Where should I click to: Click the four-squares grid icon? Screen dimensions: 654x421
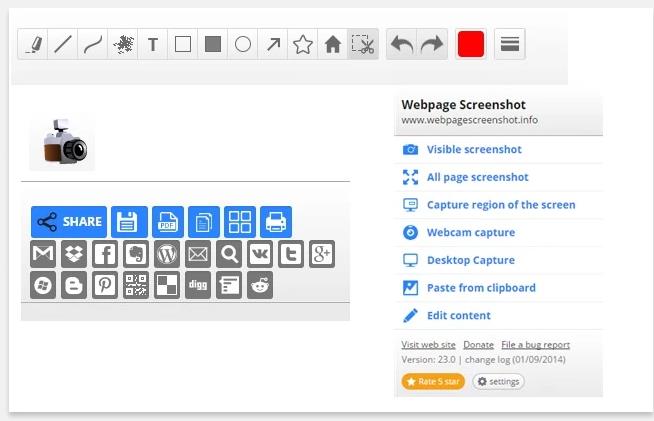[x=240, y=222]
